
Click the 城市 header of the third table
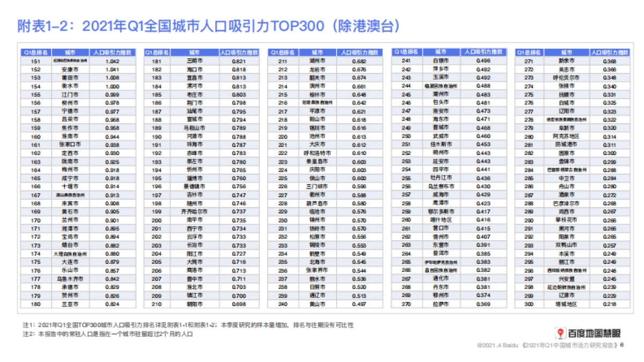click(317, 52)
